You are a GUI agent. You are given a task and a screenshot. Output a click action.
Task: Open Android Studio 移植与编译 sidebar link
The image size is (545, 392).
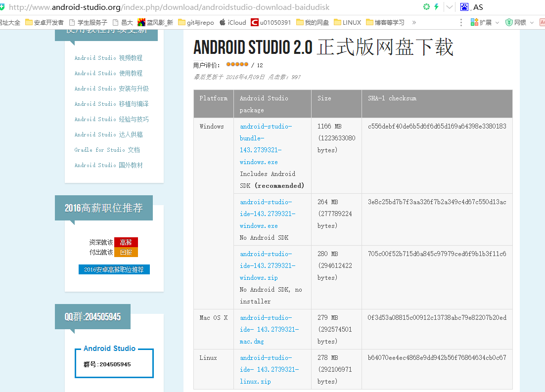pyautogui.click(x=112, y=104)
